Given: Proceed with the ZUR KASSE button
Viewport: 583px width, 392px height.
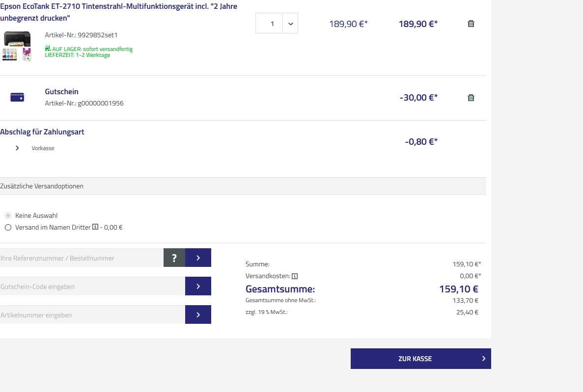Looking at the screenshot, I should [x=420, y=359].
